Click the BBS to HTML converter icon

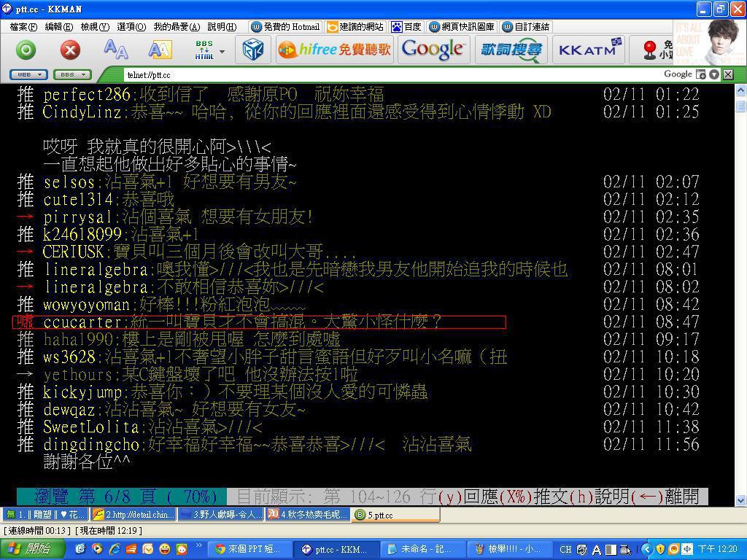(x=204, y=50)
